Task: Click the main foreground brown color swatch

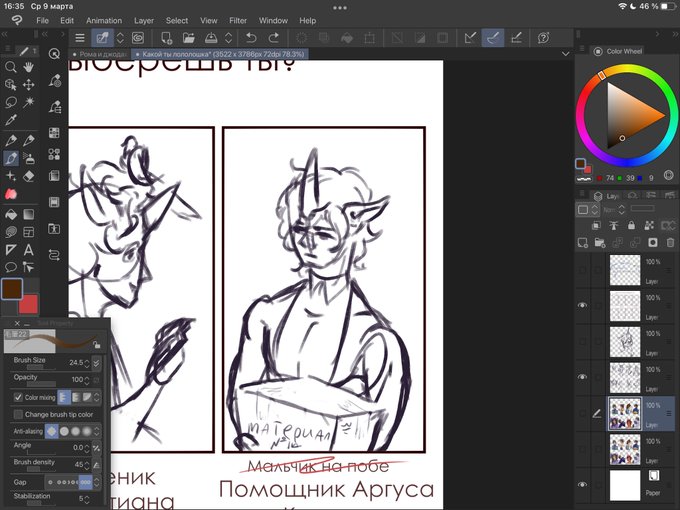Action: tap(12, 289)
